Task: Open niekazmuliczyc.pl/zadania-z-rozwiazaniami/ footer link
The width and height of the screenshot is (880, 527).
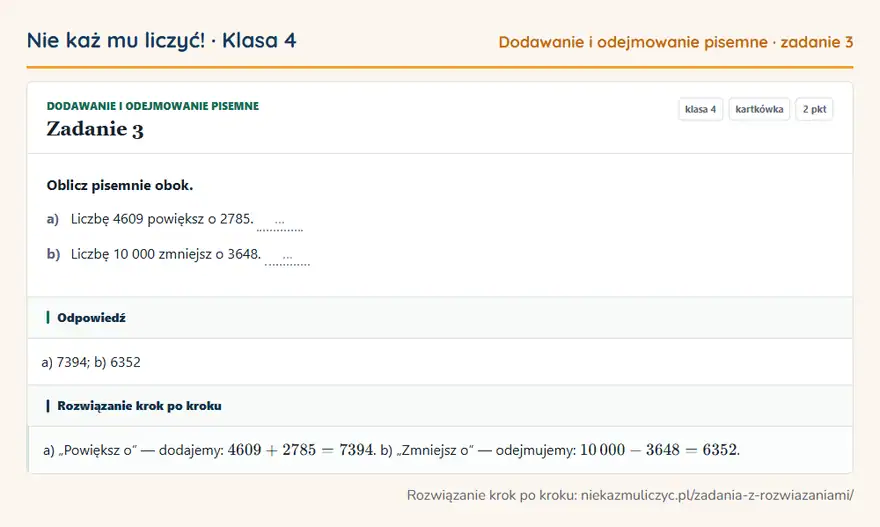Action: point(717,495)
